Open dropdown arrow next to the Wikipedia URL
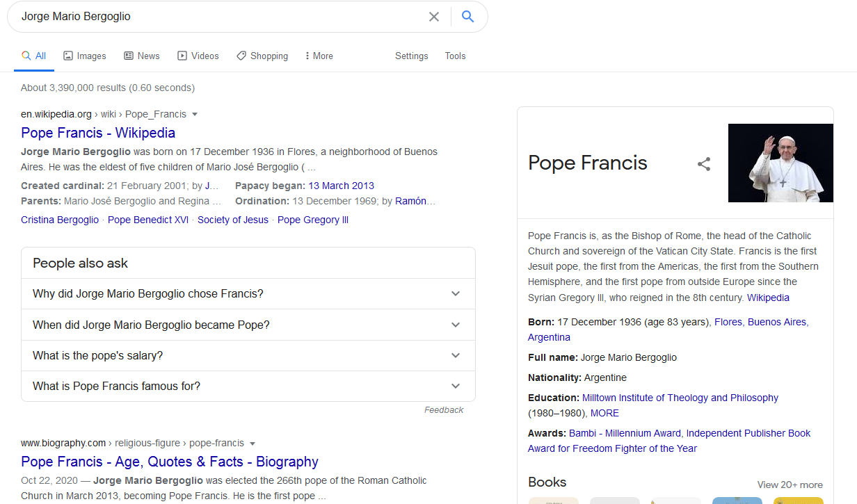 (195, 115)
